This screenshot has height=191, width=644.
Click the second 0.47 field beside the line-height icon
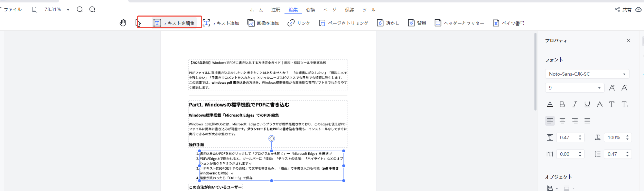point(618,154)
